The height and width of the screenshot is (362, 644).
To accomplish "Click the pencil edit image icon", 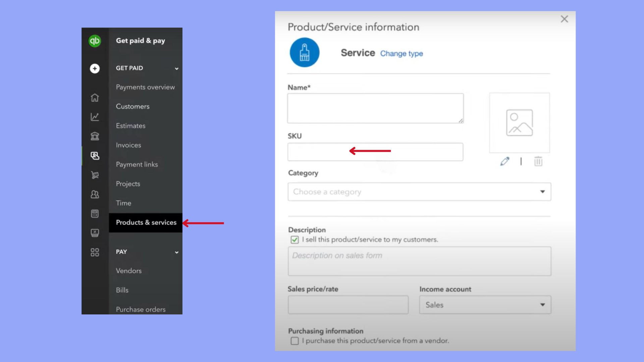I will [504, 161].
